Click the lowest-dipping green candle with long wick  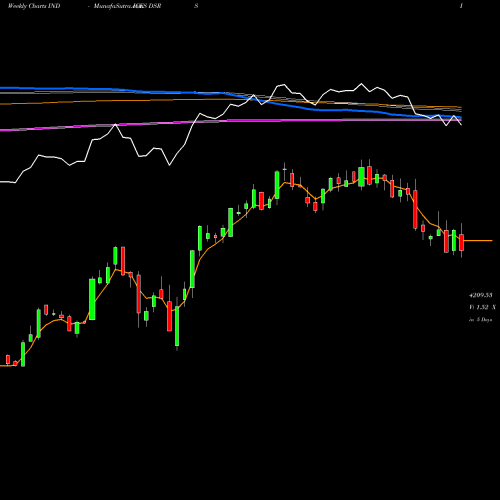pos(177,326)
